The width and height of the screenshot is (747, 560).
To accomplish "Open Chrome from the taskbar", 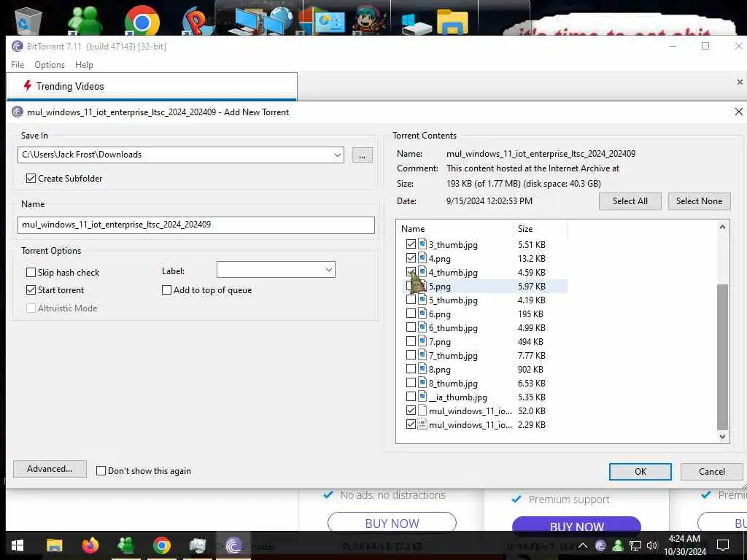I will (161, 545).
